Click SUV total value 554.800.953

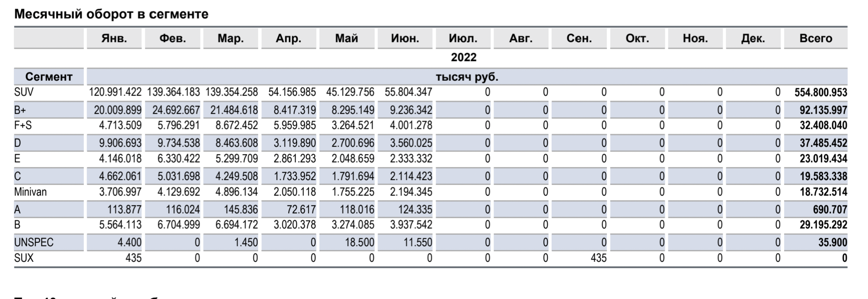coord(820,92)
